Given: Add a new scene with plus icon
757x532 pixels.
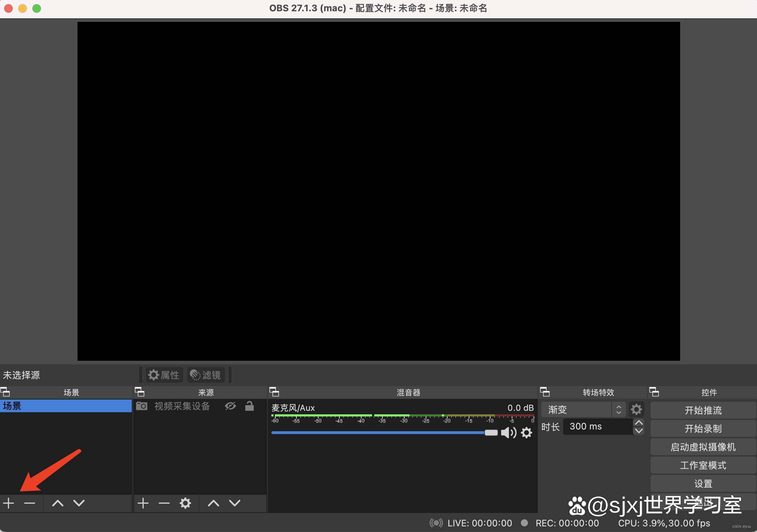Looking at the screenshot, I should (x=8, y=503).
